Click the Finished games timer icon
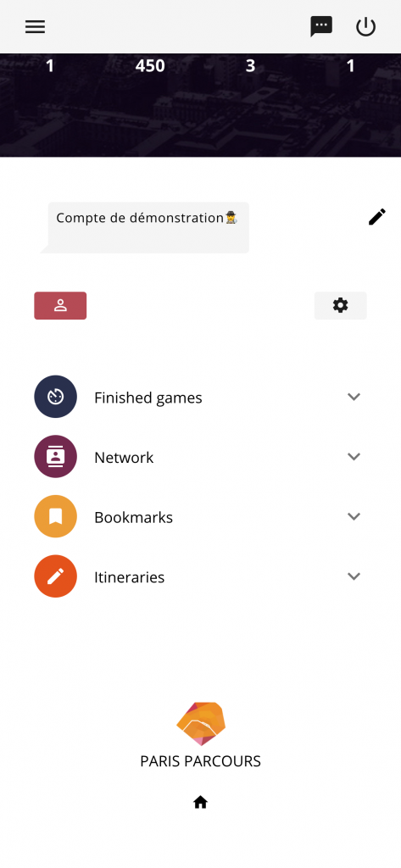The width and height of the screenshot is (401, 868). pyautogui.click(x=55, y=397)
